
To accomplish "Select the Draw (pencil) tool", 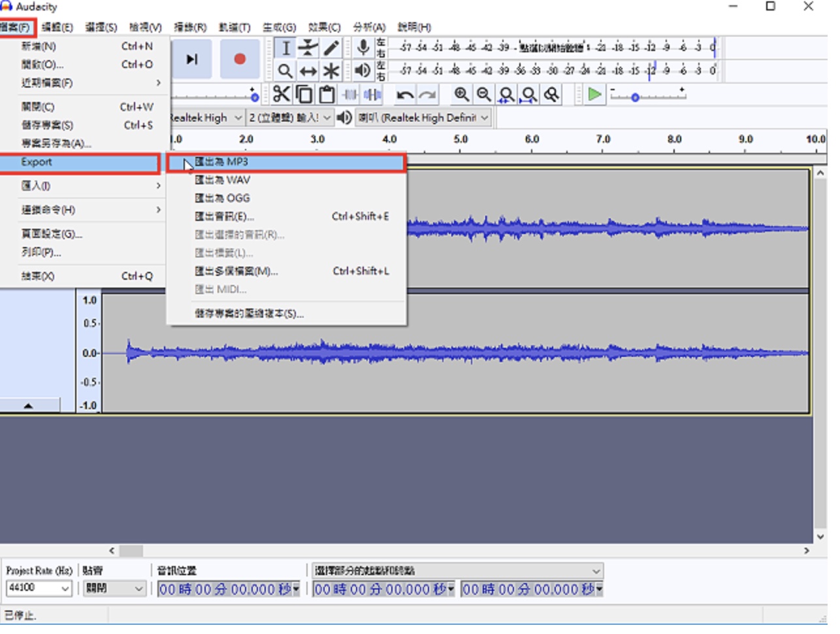I will point(331,48).
